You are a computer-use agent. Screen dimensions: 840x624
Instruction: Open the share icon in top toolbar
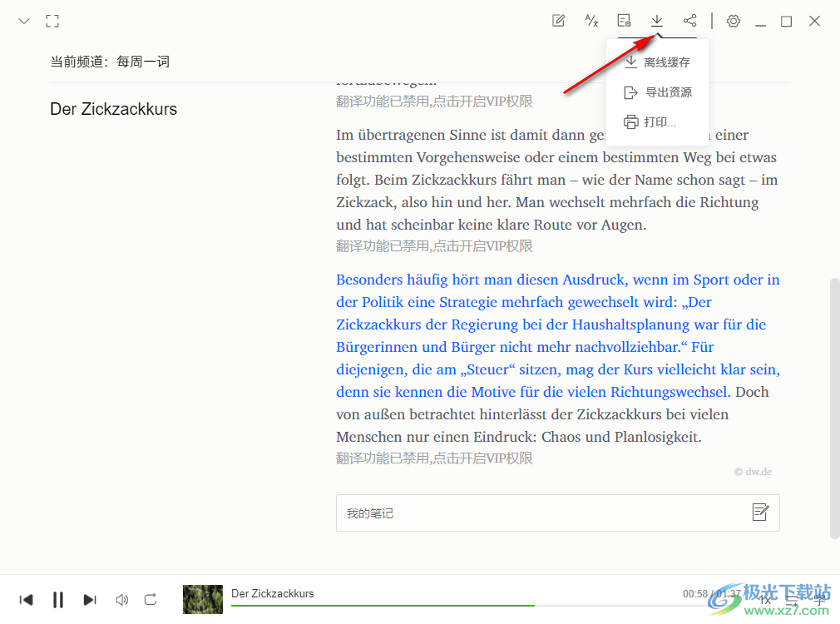pos(689,21)
